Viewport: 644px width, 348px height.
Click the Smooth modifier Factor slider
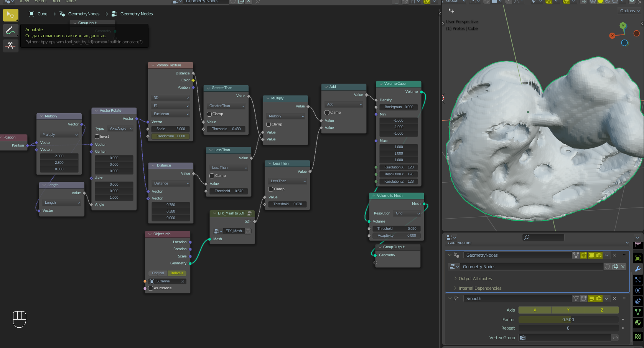point(568,320)
